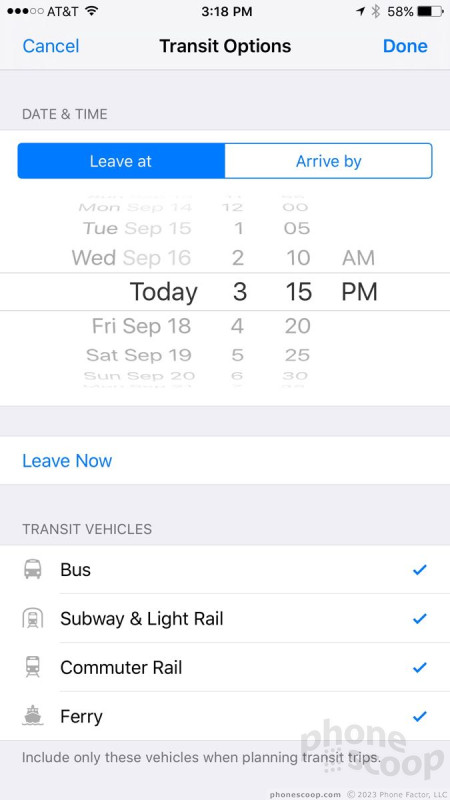
Task: Uncheck the Ferry checkmark
Action: point(419,716)
